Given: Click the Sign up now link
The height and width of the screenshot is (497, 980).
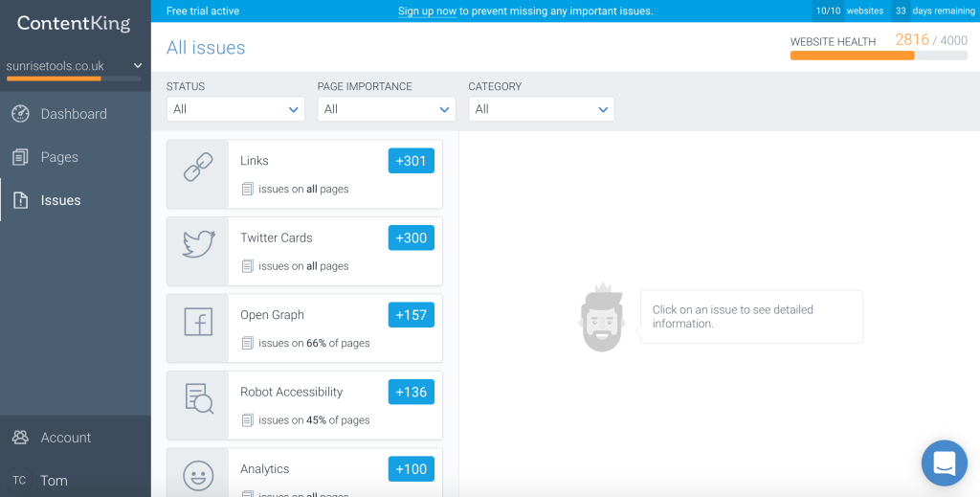Looking at the screenshot, I should click(x=427, y=11).
